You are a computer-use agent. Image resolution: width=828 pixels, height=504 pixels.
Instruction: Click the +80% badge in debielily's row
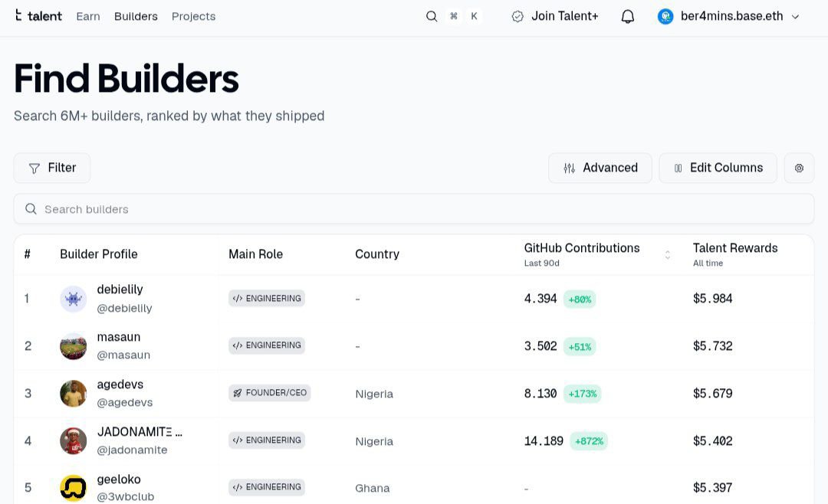(x=580, y=299)
